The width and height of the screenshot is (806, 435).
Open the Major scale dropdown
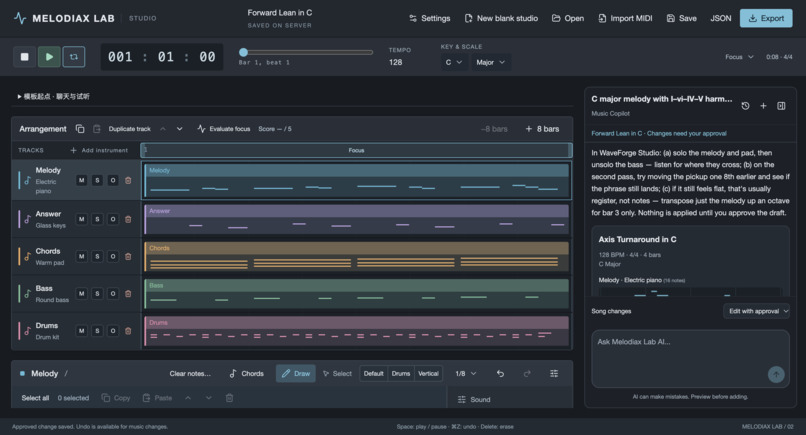click(x=490, y=62)
